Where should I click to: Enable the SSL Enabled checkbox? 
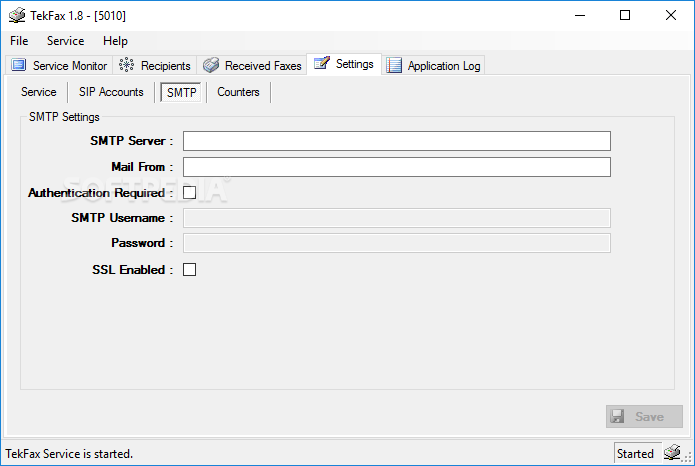click(x=189, y=269)
